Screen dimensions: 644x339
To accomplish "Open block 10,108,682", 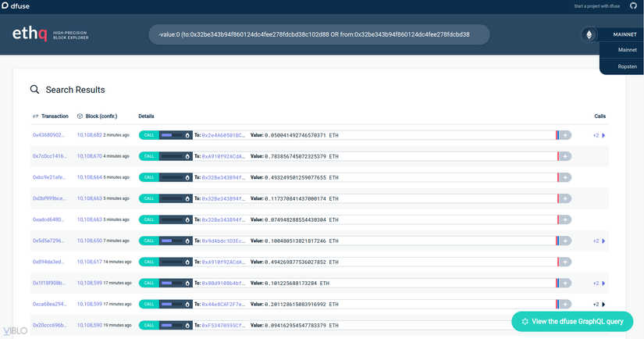I will [90, 135].
